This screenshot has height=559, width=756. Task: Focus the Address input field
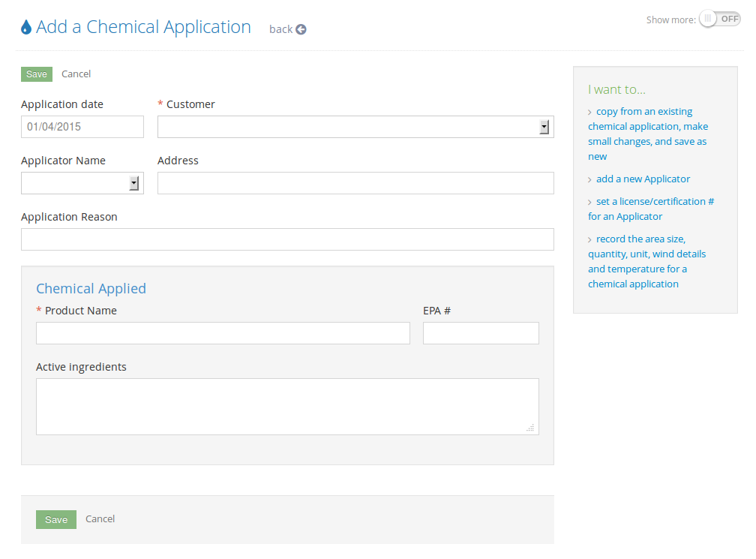tap(355, 183)
